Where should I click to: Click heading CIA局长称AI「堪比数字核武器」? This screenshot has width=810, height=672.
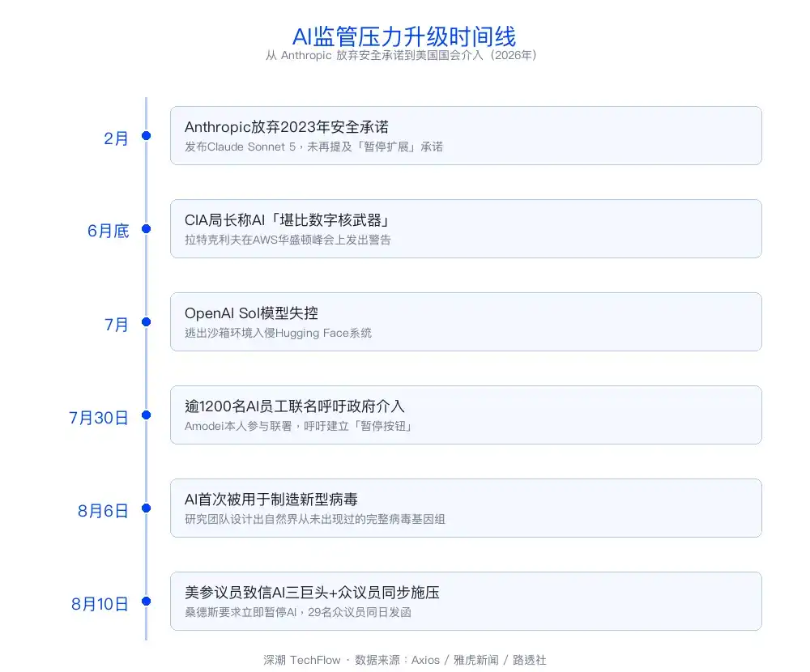point(288,220)
